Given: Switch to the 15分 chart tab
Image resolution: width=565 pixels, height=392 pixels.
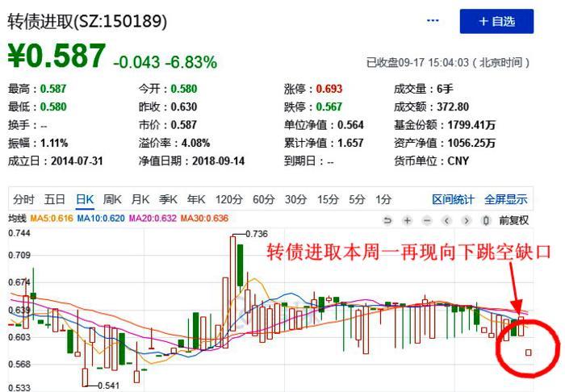Looking at the screenshot, I should coord(328,199).
